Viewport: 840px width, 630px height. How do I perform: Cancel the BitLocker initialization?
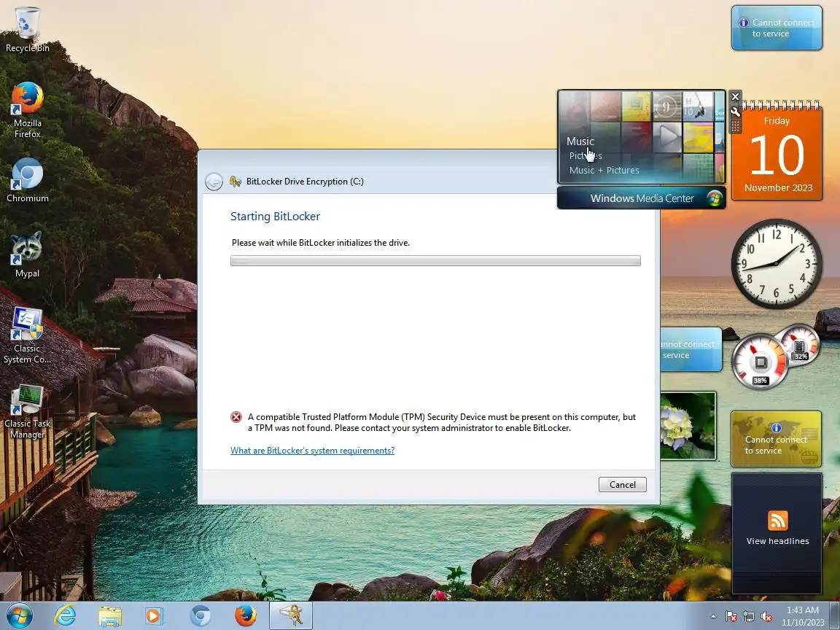coord(623,484)
